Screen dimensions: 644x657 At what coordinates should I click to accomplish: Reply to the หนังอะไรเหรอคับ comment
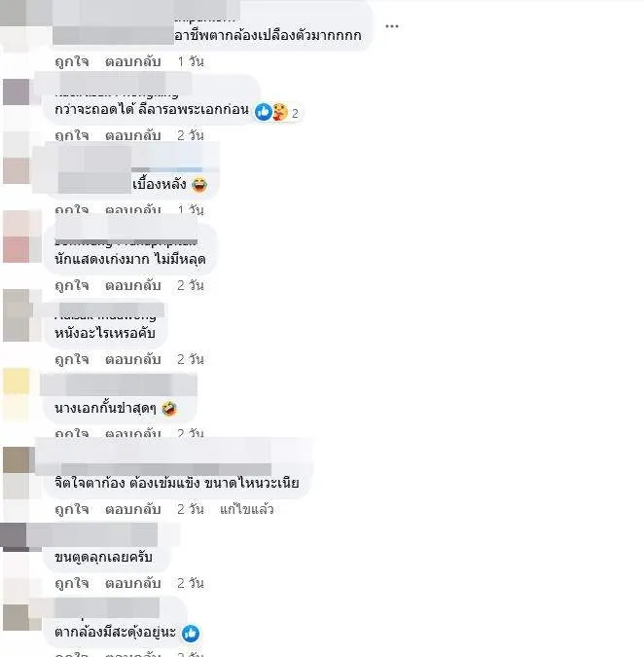coord(133,359)
